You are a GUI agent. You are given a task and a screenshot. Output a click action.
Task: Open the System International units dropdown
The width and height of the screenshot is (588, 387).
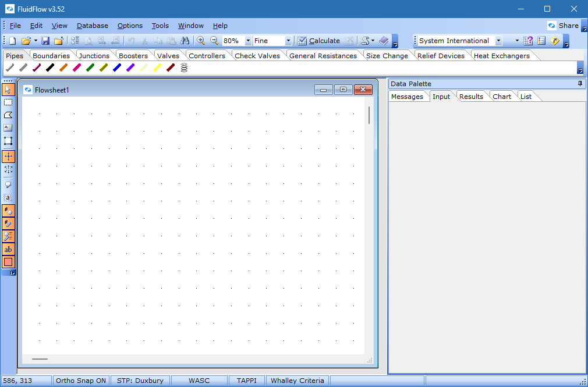498,41
